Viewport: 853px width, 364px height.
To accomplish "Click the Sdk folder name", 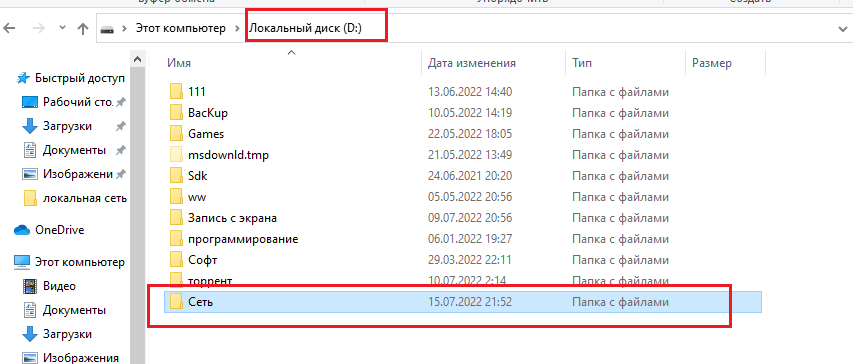I will coord(197,176).
